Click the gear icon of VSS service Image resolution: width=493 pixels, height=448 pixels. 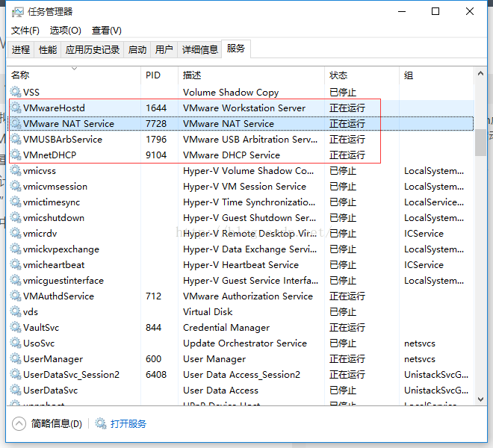coord(16,92)
